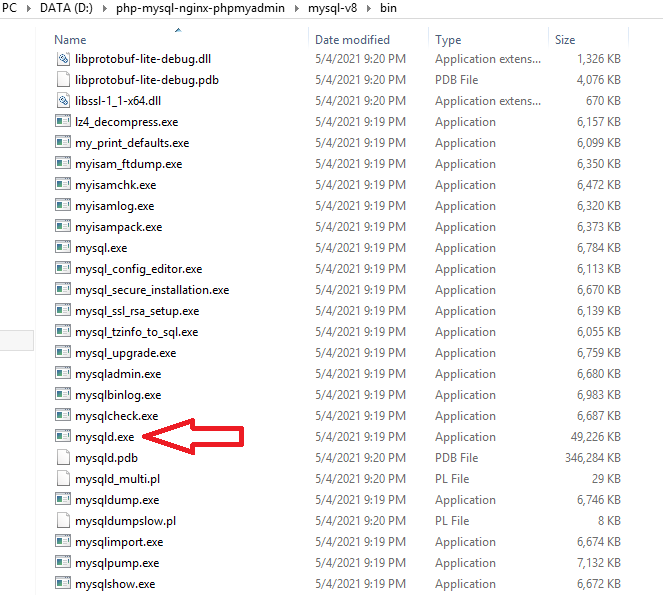Click the PL File type of mysqldumpslow.pl
The height and width of the screenshot is (605, 663).
click(452, 521)
